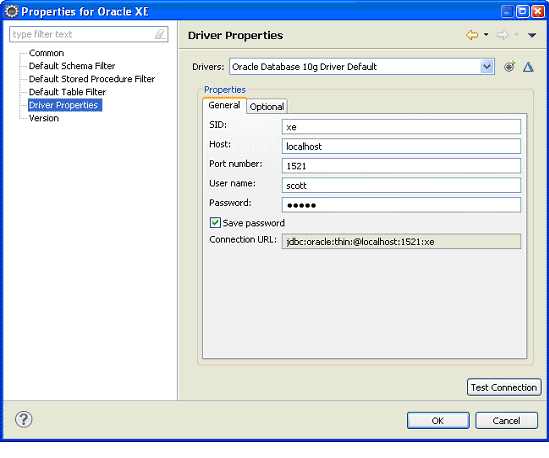The width and height of the screenshot is (549, 458).
Task: Click the clear filter text eraser icon
Action: coord(160,34)
